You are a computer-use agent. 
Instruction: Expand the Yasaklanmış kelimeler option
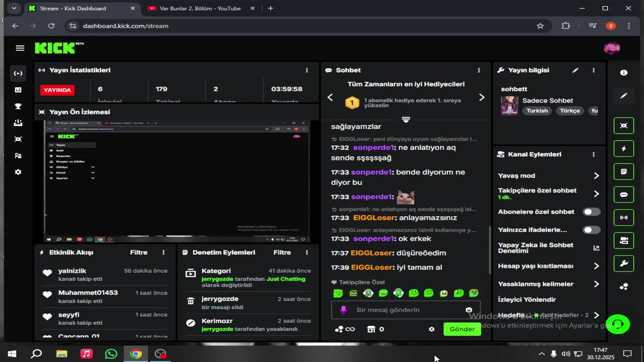click(x=596, y=284)
